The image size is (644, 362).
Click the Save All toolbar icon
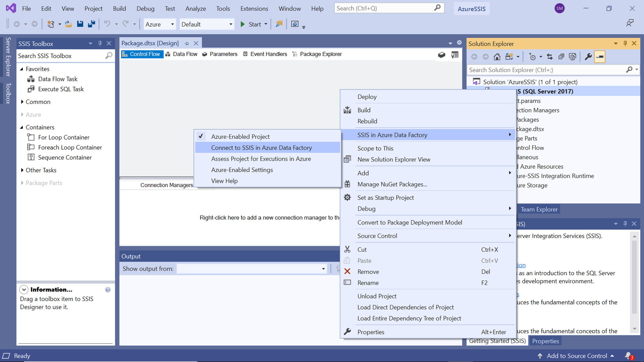point(91,24)
